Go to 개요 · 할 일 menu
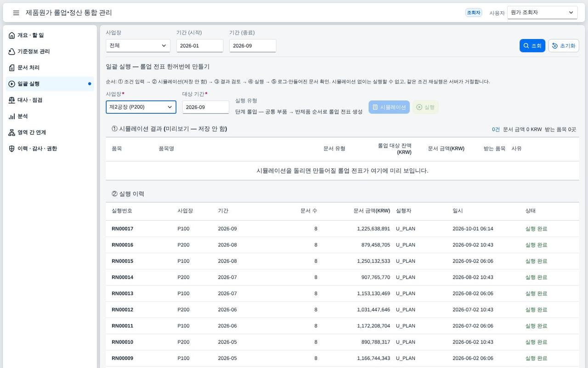 pyautogui.click(x=51, y=35)
